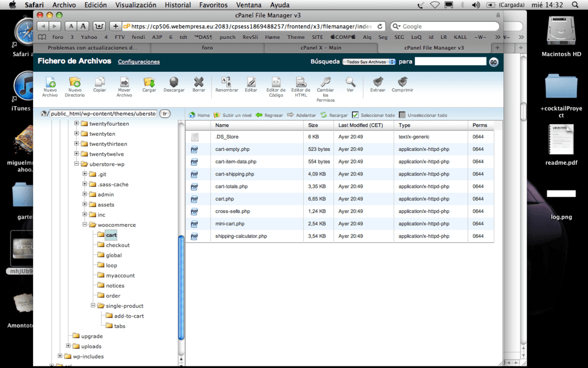This screenshot has width=588, height=368.
Task: Select the Copiar toolbar icon
Action: click(x=99, y=85)
